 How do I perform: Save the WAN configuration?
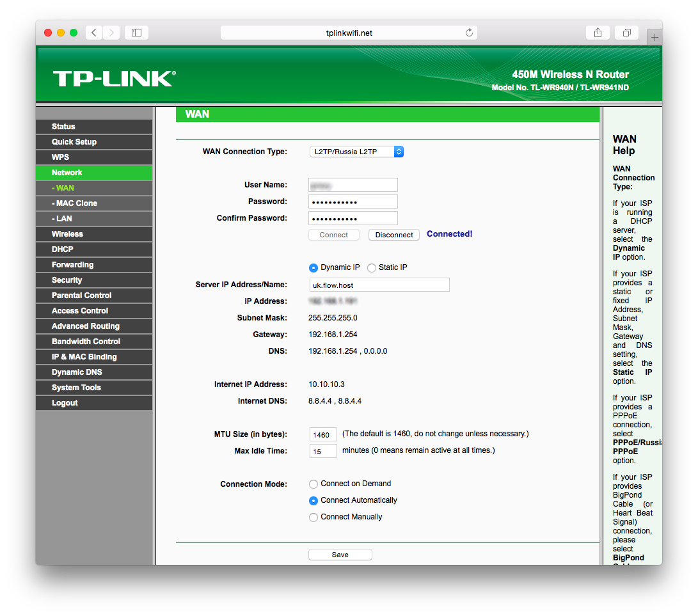tap(340, 554)
